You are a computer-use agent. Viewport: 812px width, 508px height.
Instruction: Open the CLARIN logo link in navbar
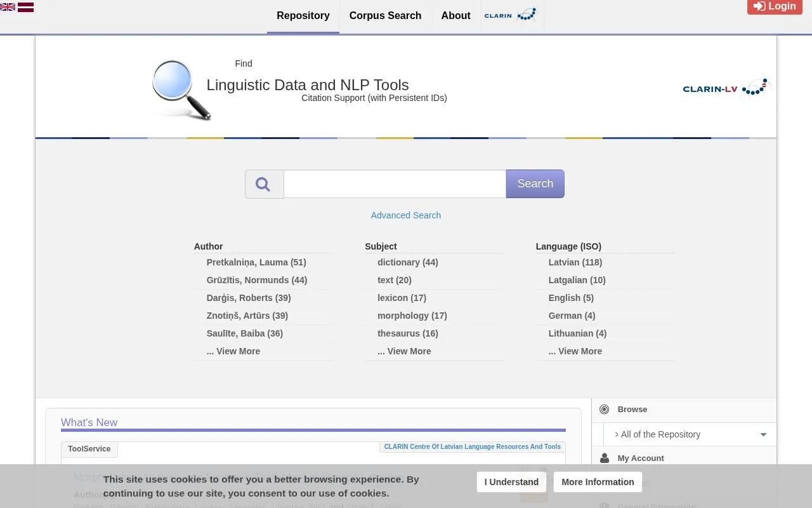click(x=511, y=15)
